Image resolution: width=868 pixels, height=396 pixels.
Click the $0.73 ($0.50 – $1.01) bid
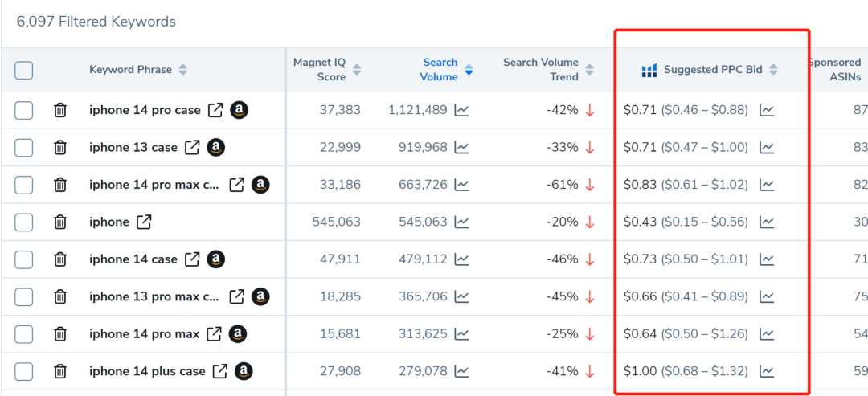[686, 259]
